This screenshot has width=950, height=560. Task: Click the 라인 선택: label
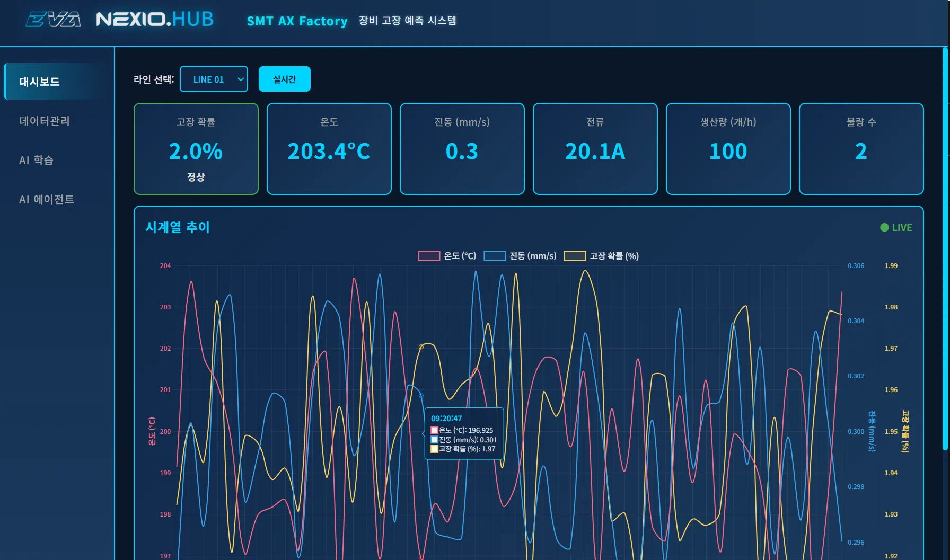(154, 79)
